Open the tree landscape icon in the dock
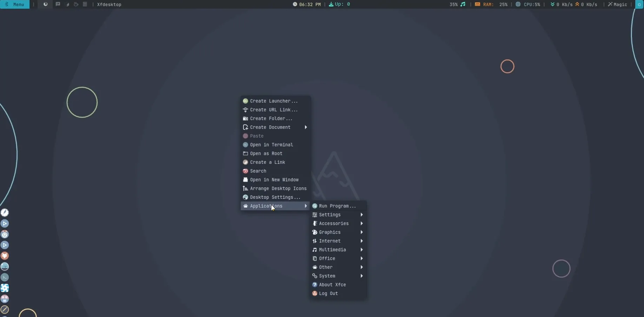This screenshot has height=317, width=644. 5,266
